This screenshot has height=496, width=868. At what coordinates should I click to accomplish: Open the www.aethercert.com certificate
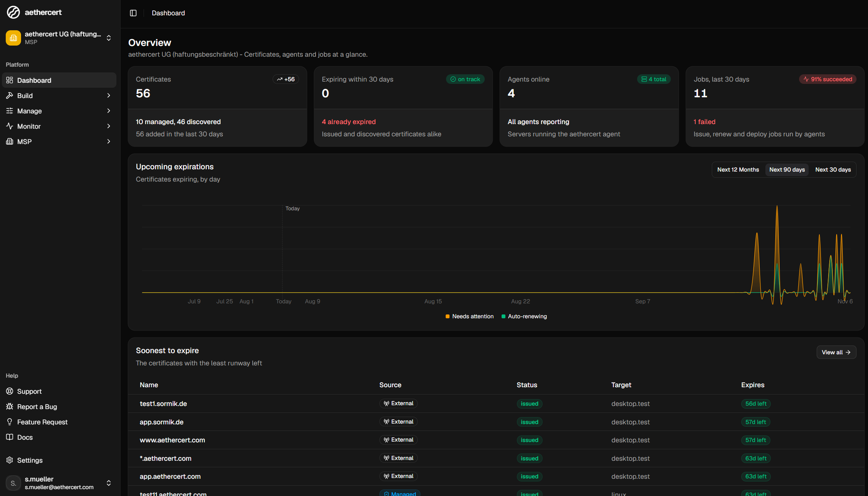172,440
